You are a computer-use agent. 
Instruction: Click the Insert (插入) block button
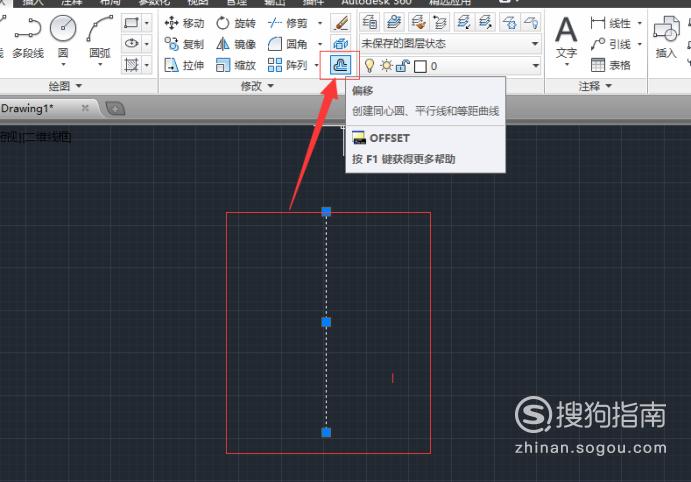pyautogui.click(x=666, y=37)
